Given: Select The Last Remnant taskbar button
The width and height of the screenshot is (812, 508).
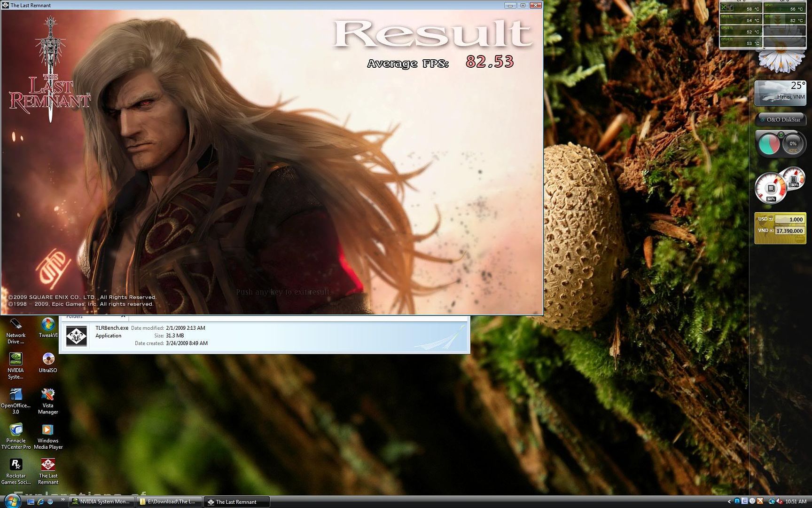Looking at the screenshot, I should coord(237,502).
